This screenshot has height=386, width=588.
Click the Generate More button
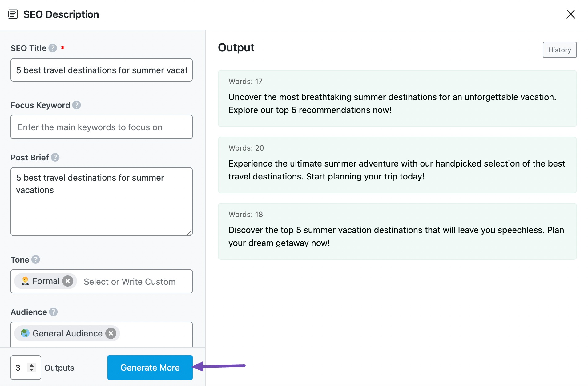[150, 368]
